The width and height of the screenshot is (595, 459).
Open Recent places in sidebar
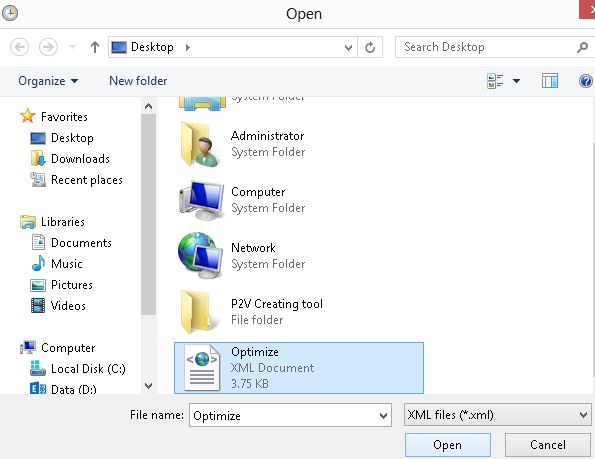coord(87,180)
